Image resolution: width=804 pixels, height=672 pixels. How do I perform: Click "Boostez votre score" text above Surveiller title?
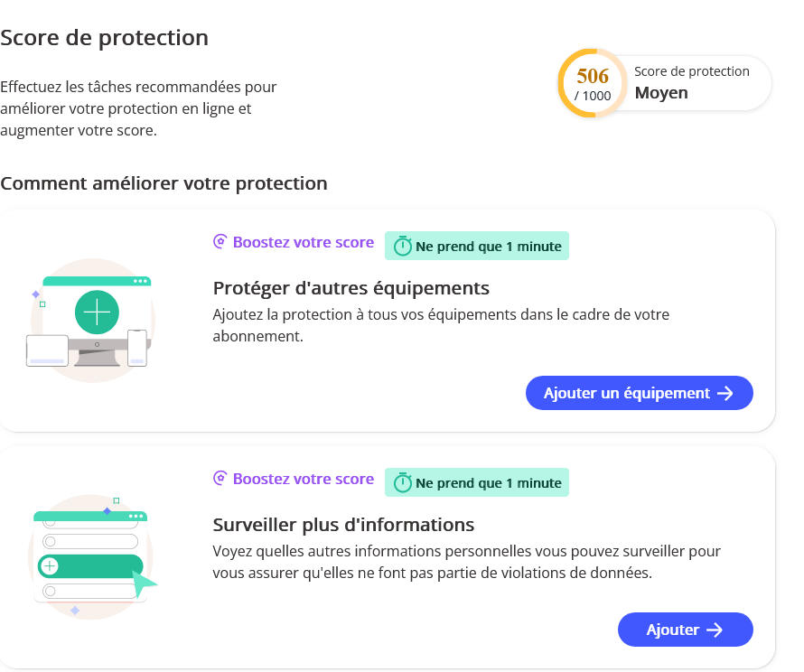[304, 479]
